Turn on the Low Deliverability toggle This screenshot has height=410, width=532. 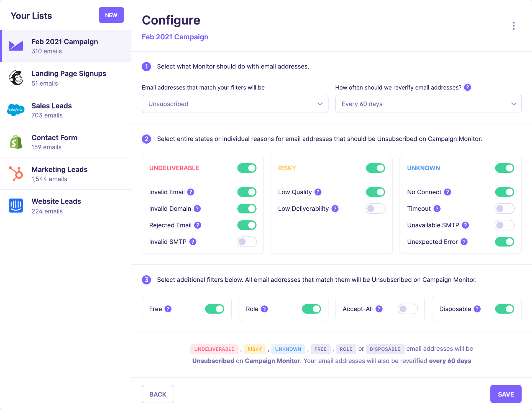[375, 209]
